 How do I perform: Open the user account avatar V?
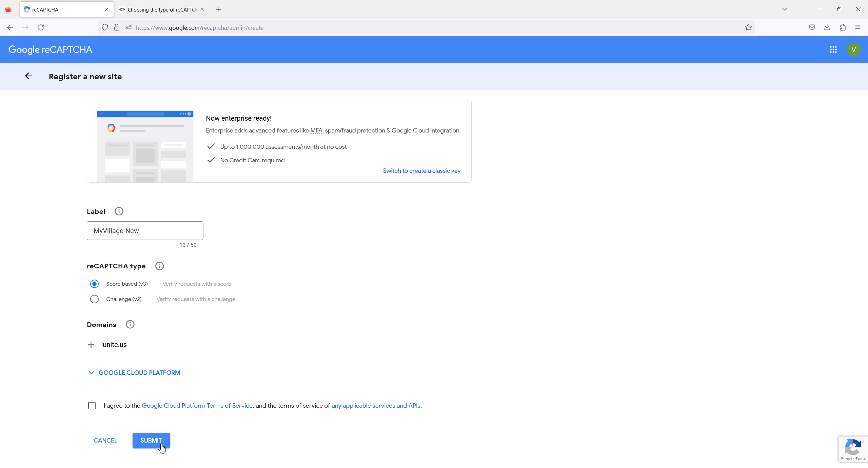pos(853,50)
